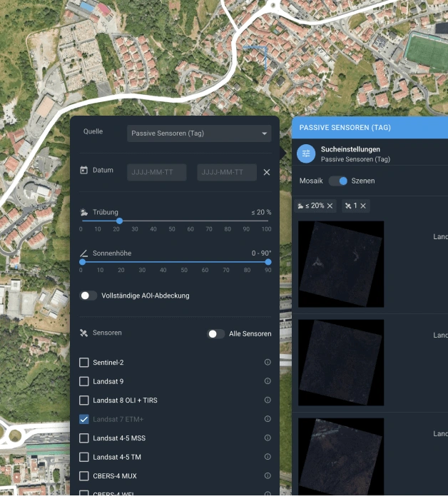This screenshot has height=499, width=448.
Task: Open the Sucheinstellungen filter settings icon
Action: tap(307, 153)
